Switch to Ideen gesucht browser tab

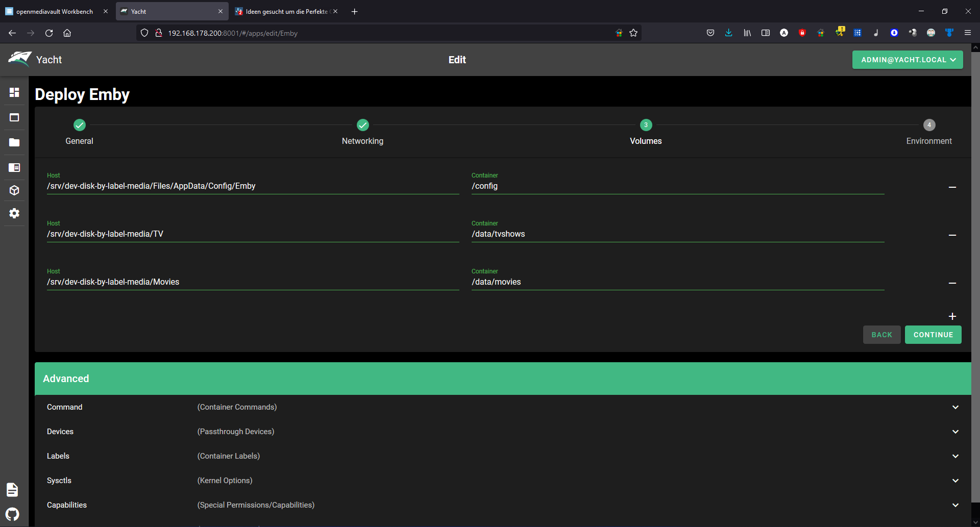pyautogui.click(x=286, y=11)
